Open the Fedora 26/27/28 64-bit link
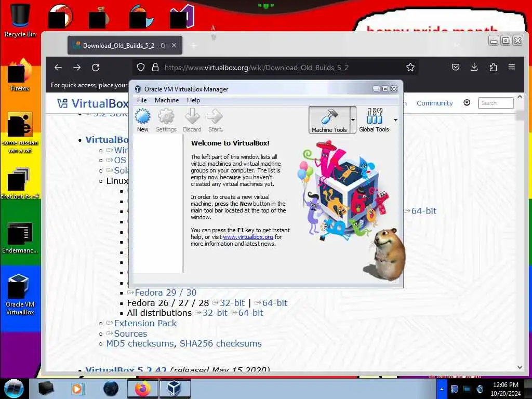The height and width of the screenshot is (399, 532). (x=275, y=303)
